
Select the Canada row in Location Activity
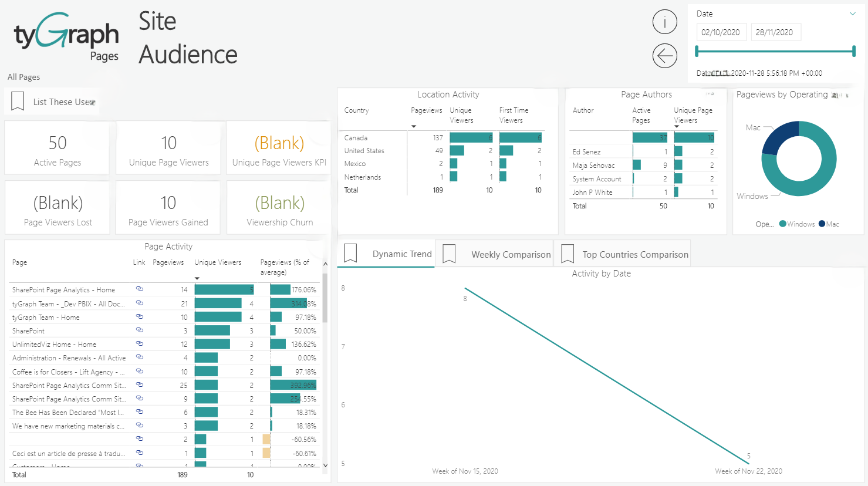pyautogui.click(x=356, y=138)
